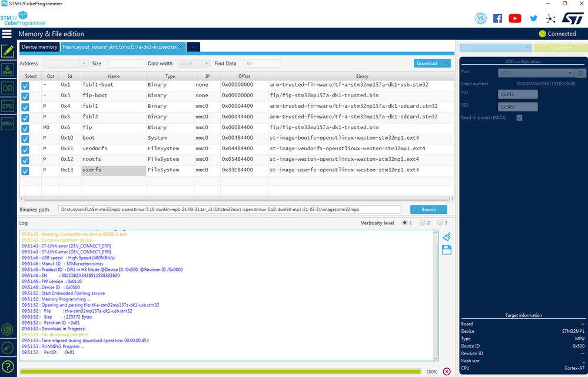The width and height of the screenshot is (588, 377).
Task: Uncheck the fsbl2 partition row
Action: pos(25,118)
